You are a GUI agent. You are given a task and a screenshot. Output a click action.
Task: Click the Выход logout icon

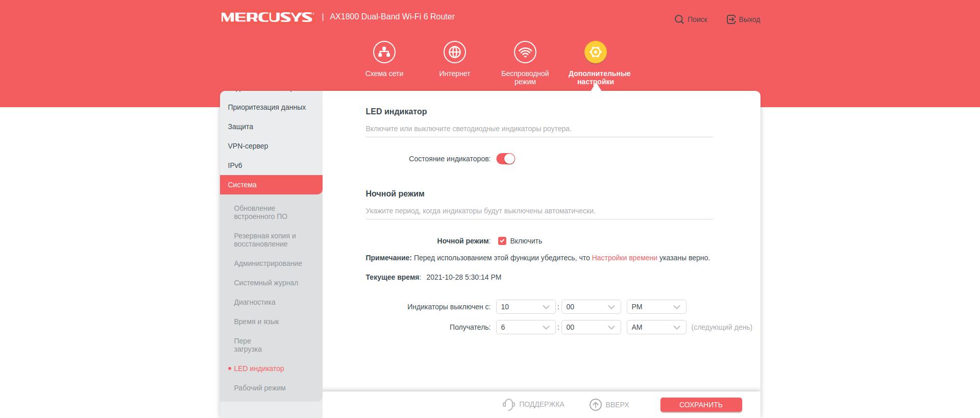click(731, 19)
